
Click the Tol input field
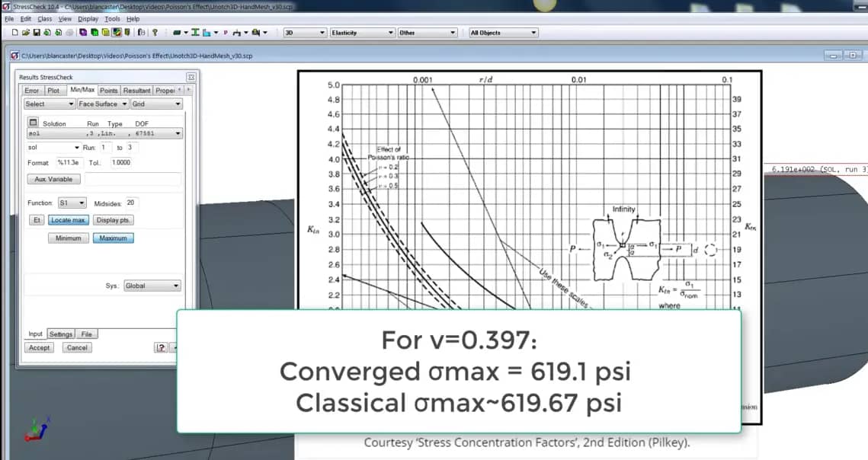[121, 162]
